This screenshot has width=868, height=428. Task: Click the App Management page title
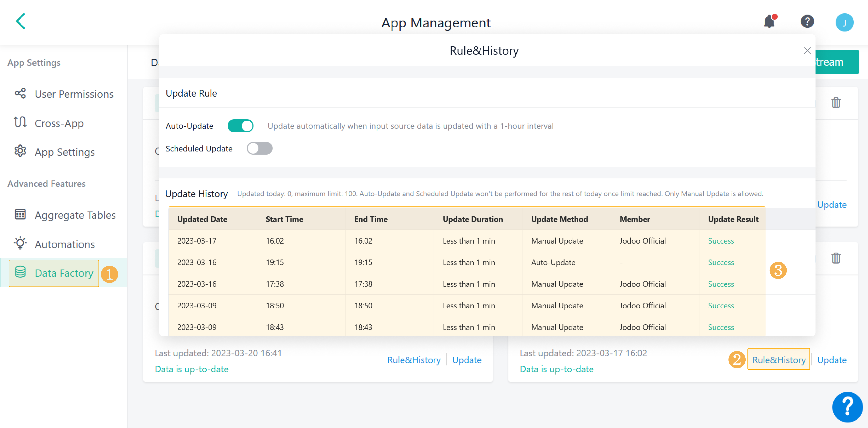coord(436,23)
